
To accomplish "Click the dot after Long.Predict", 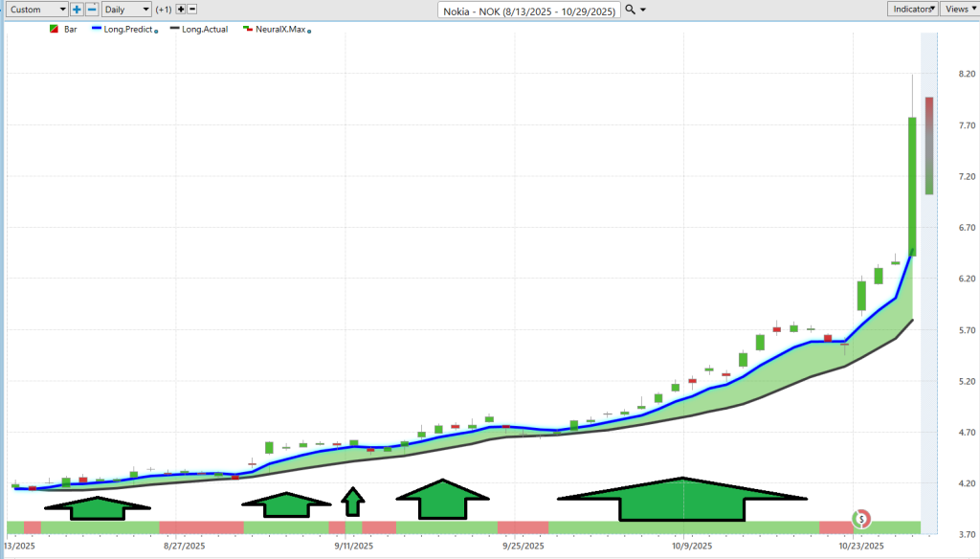I will (x=156, y=31).
